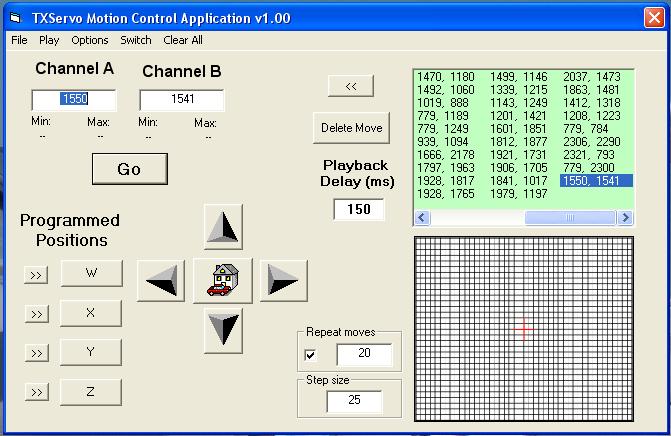Click the Channel A value field
The image size is (671, 436).
pyautogui.click(x=74, y=100)
